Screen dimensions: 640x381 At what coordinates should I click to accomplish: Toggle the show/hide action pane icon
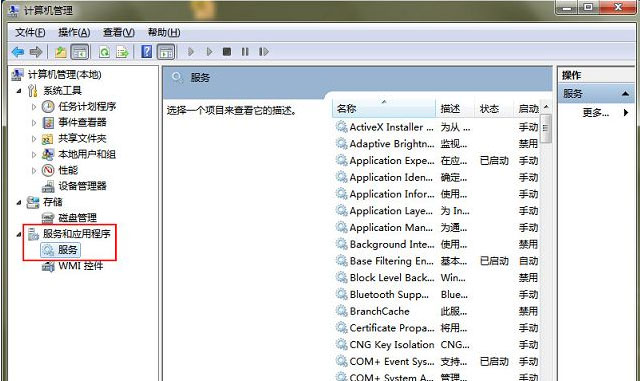(x=166, y=52)
